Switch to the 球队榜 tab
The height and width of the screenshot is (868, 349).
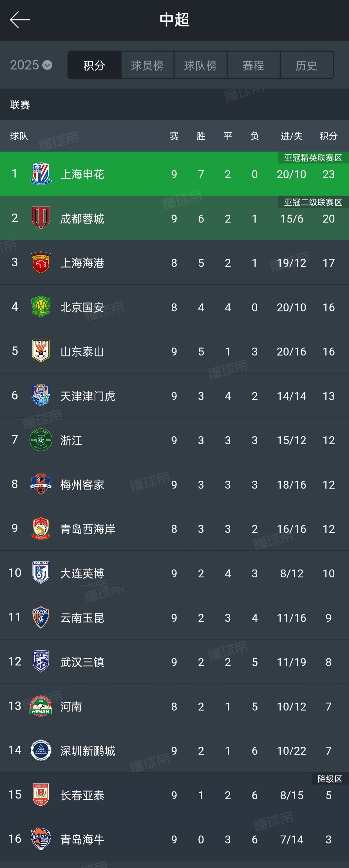pos(200,65)
